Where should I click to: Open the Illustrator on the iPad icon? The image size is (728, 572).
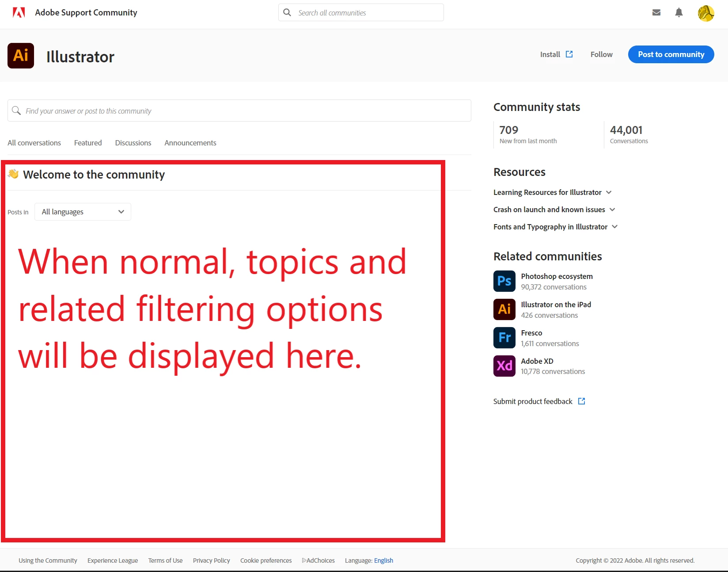pyautogui.click(x=504, y=309)
